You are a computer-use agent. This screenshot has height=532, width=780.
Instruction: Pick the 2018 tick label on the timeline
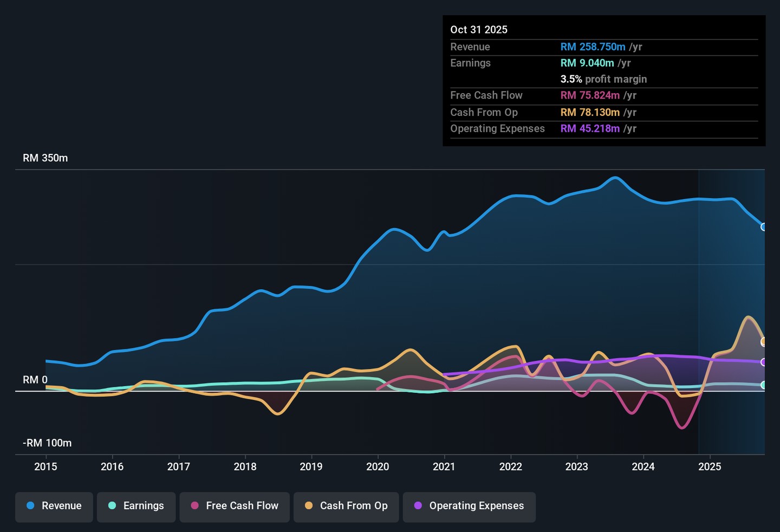(x=245, y=467)
